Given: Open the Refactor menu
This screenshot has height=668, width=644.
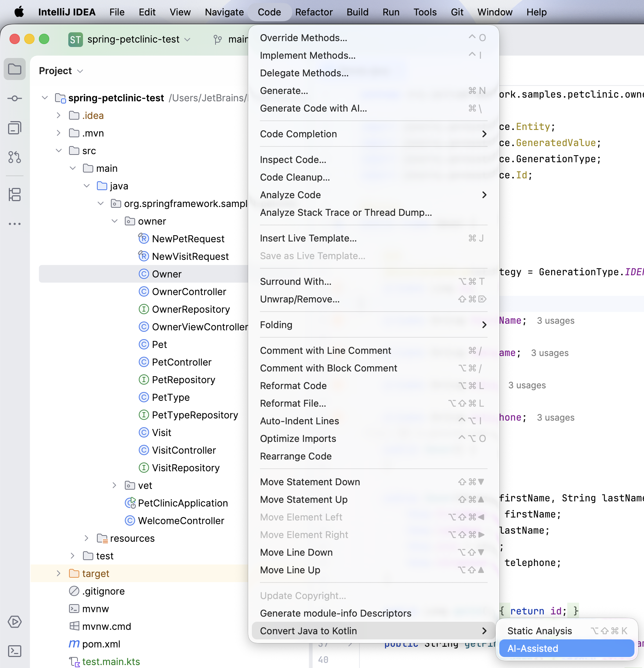Looking at the screenshot, I should coord(314,12).
